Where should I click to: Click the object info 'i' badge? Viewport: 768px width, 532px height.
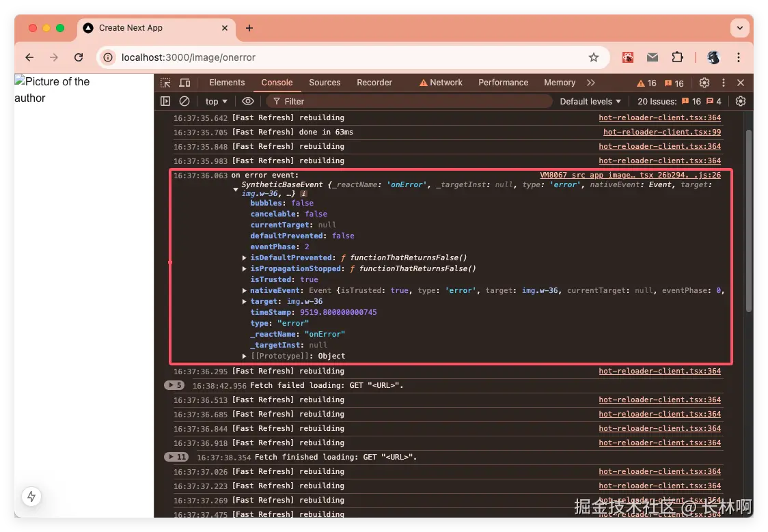click(x=303, y=194)
